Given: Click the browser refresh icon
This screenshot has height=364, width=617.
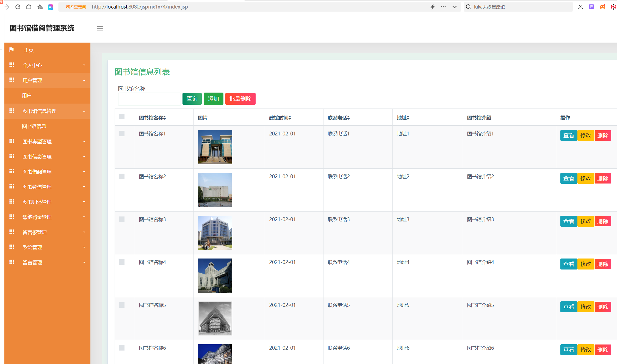Looking at the screenshot, I should coord(18,7).
